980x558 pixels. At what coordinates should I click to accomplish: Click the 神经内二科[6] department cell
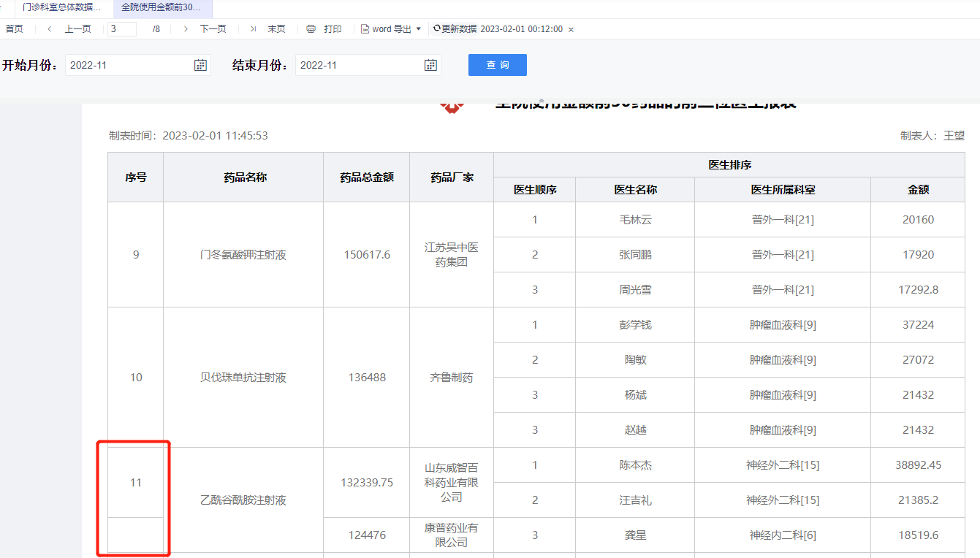tap(783, 535)
